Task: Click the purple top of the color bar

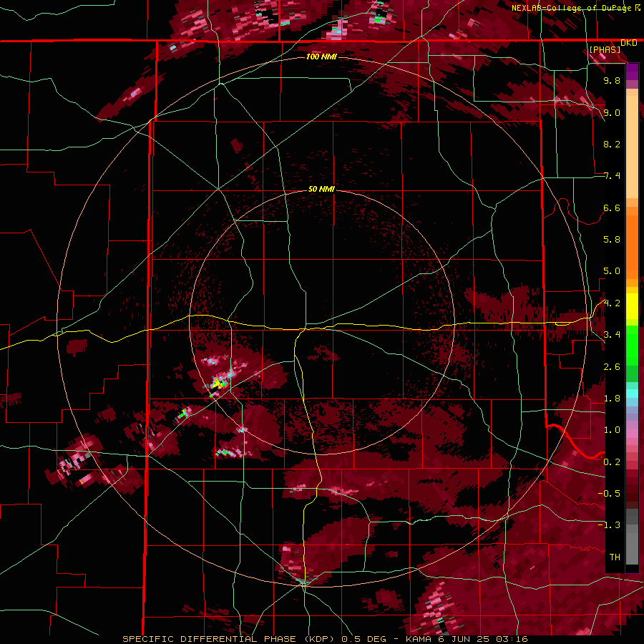Action: tap(632, 72)
